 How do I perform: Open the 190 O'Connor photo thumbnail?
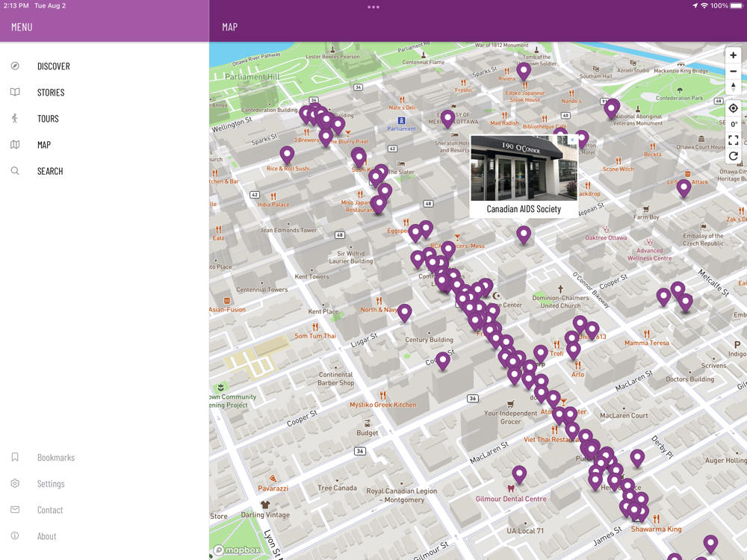click(524, 168)
